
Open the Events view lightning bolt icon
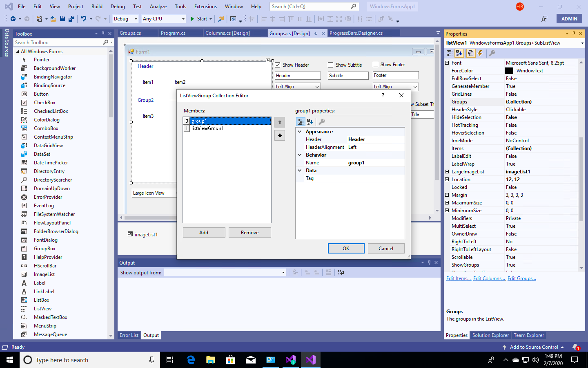(480, 53)
